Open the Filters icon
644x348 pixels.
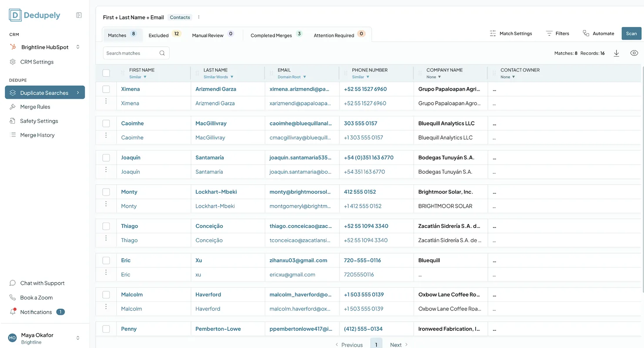tap(549, 34)
